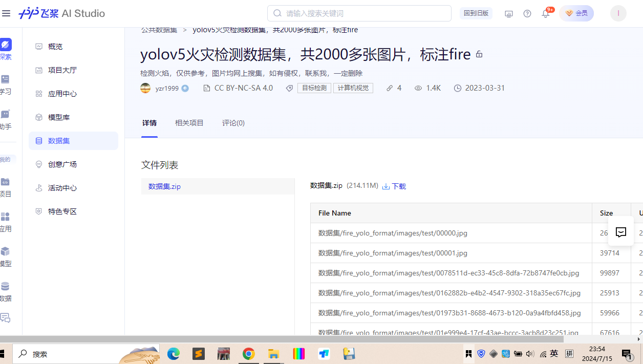Click the monitor icon in top bar
The image size is (643, 364).
508,14
